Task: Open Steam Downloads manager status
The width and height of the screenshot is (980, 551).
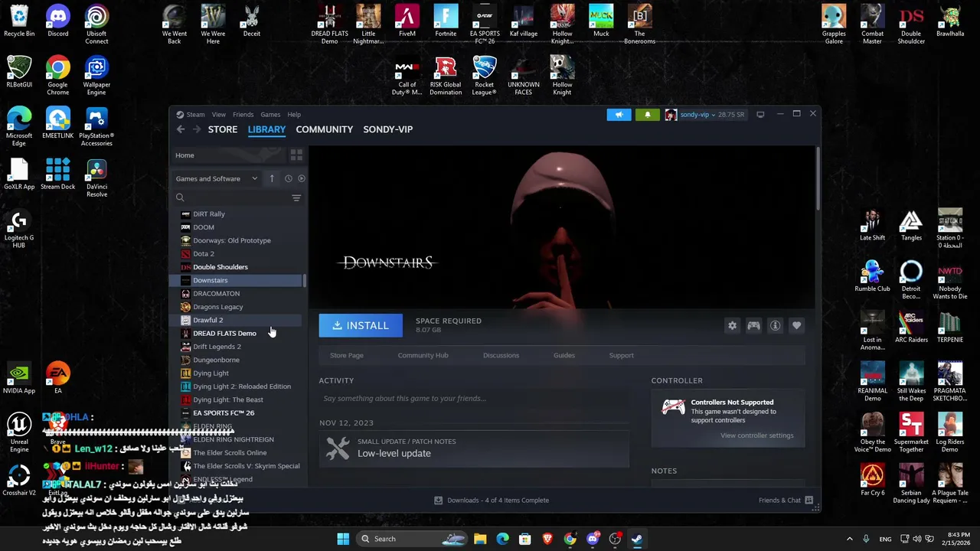Action: click(x=492, y=500)
